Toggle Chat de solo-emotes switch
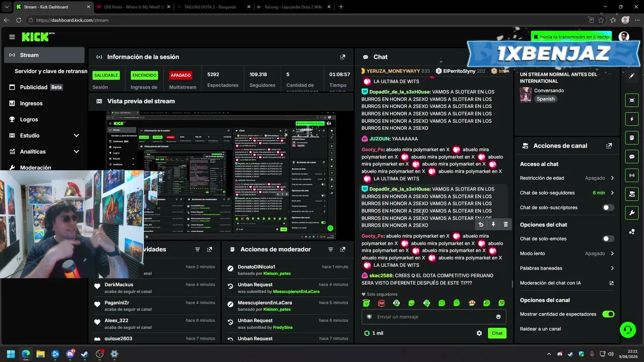This screenshot has width=644, height=362. [608, 239]
